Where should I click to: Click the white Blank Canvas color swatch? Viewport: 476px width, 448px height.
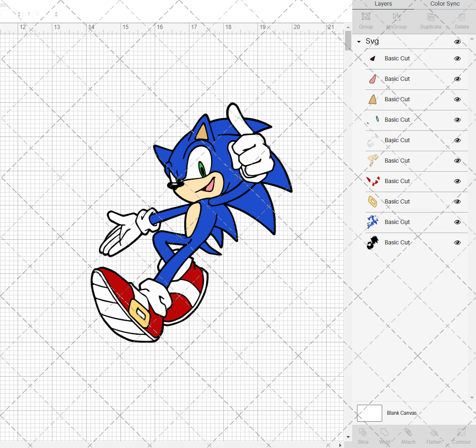point(369,413)
